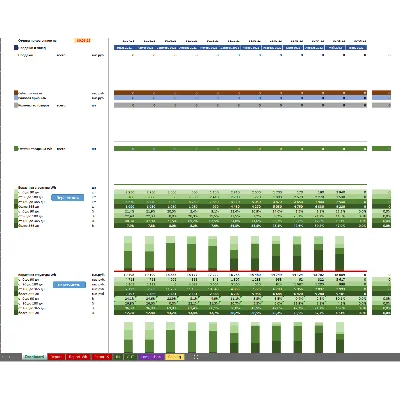Open the purple sheet tab
Viewport: 400px width, 400px height.
pyautogui.click(x=151, y=357)
